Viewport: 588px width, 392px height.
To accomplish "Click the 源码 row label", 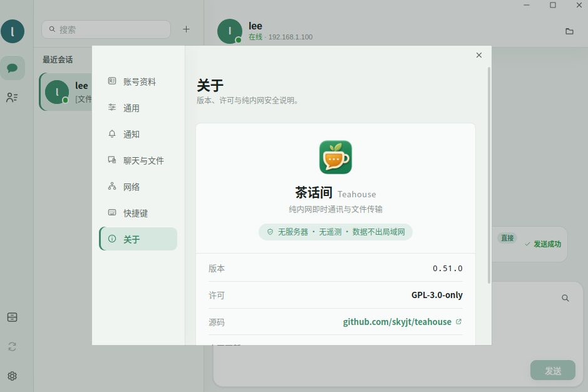I will coord(217,322).
